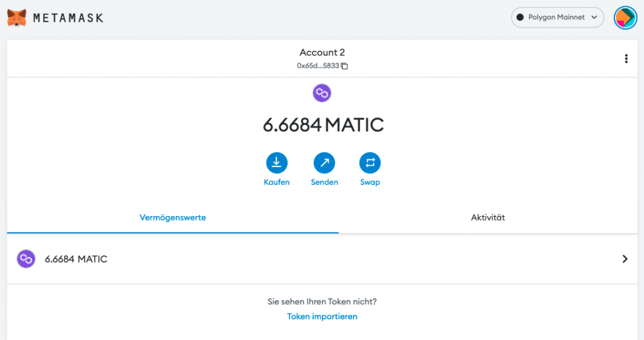Screen dimensions: 644x340
Task: Expand MATIC asset details with right chevron
Action: coord(625,259)
